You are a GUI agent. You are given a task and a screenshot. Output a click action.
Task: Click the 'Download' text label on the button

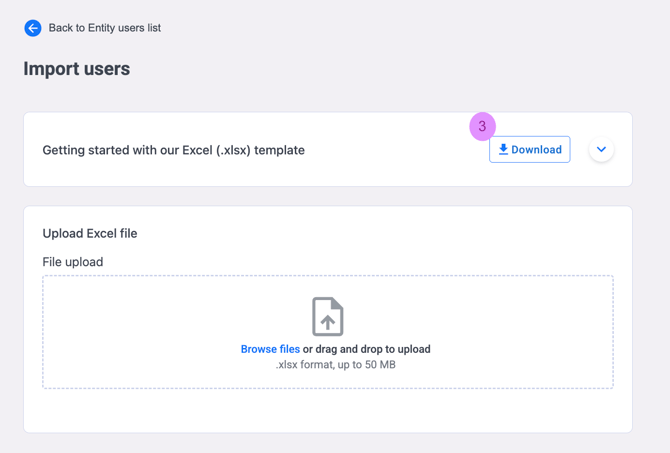[x=536, y=150]
